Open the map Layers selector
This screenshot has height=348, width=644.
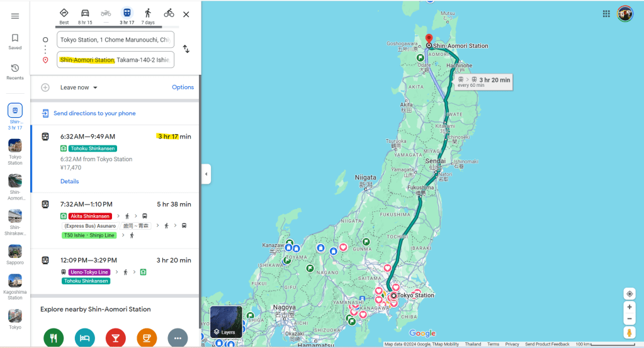tap(226, 322)
